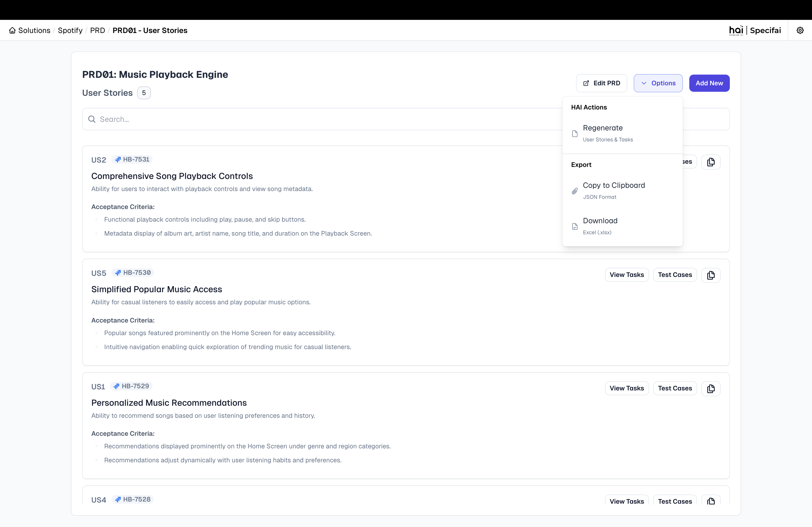Click the US2 story identifier
The width and height of the screenshot is (812, 527).
pos(99,160)
